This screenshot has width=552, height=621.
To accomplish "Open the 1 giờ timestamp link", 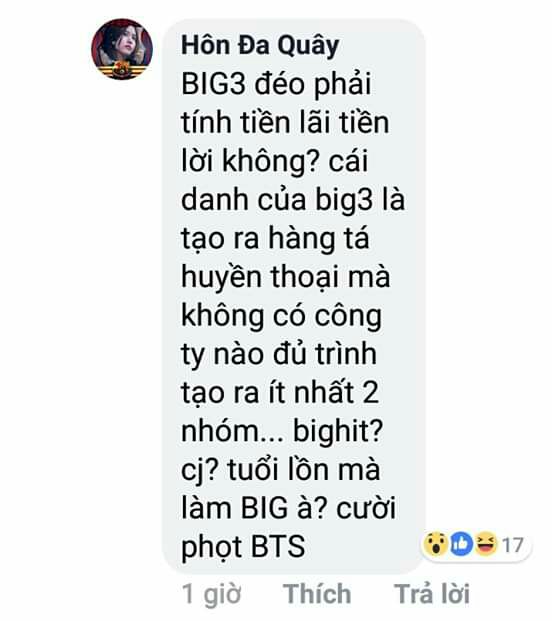I will [211, 594].
